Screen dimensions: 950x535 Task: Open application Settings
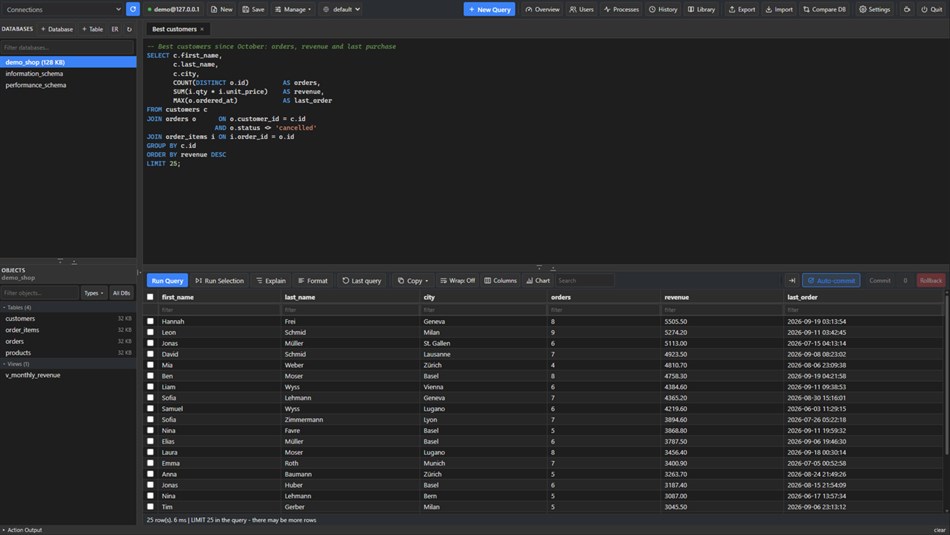(x=874, y=9)
